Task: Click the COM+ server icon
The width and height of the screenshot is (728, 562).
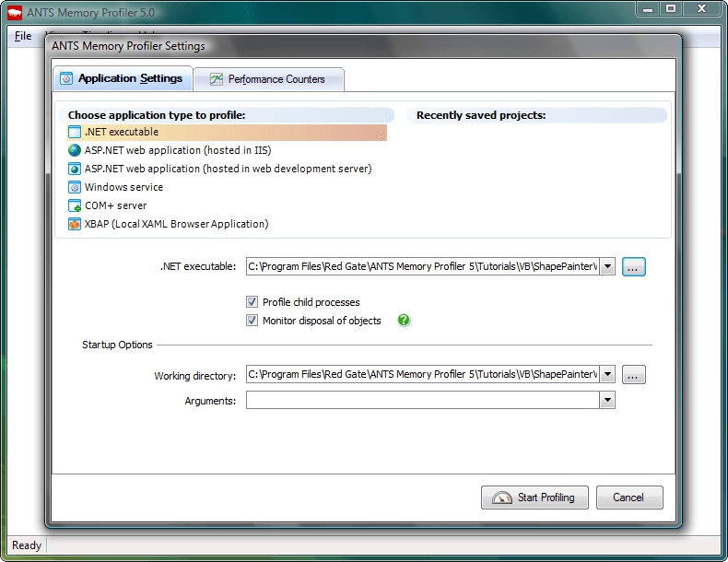Action: [x=75, y=205]
